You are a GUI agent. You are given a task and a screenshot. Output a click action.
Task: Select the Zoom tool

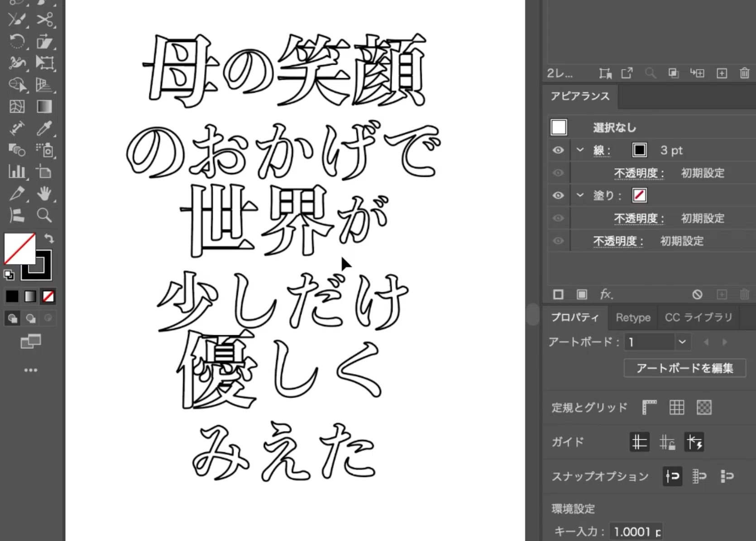[x=45, y=215]
